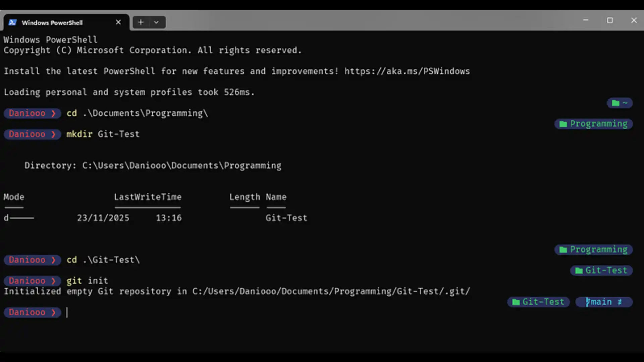This screenshot has width=644, height=362.
Task: Click the upper Programming folder badge
Action: [x=593, y=124]
